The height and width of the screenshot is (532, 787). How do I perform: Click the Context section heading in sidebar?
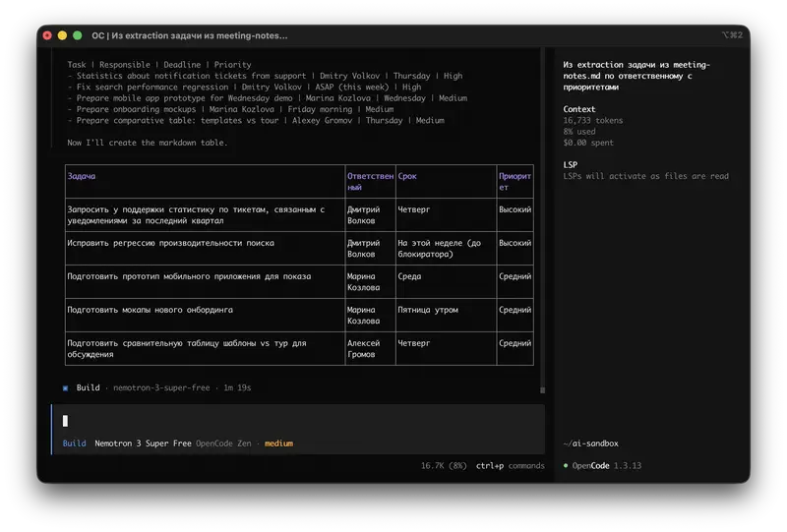point(579,109)
